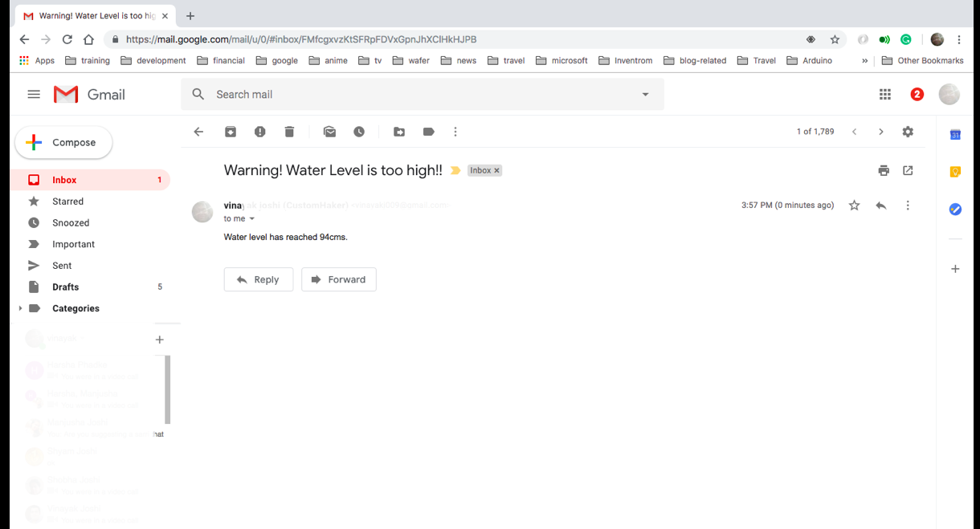Screen dimensions: 980x529
Task: Reply to the email
Action: 258,279
